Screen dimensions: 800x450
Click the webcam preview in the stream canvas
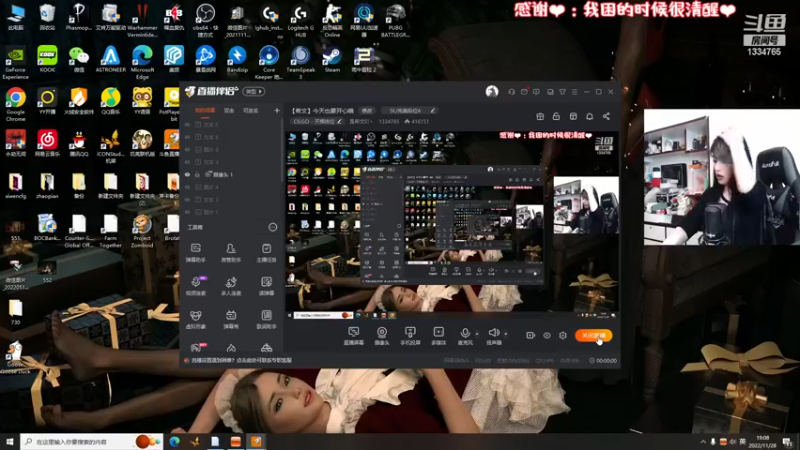click(x=586, y=205)
